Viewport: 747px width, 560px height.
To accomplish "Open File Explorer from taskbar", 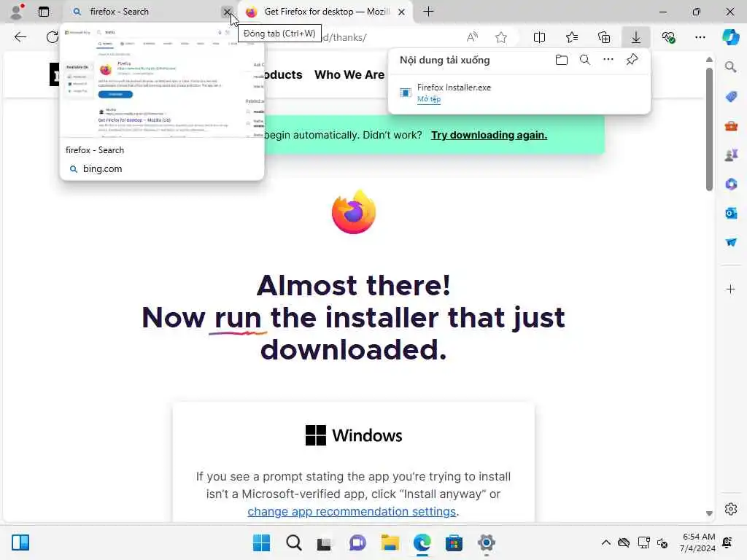I will tap(390, 542).
